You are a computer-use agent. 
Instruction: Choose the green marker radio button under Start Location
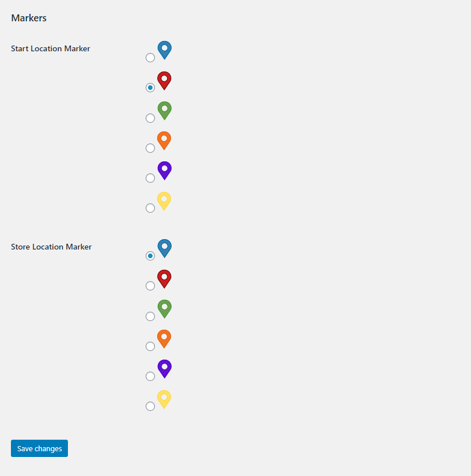(x=150, y=118)
